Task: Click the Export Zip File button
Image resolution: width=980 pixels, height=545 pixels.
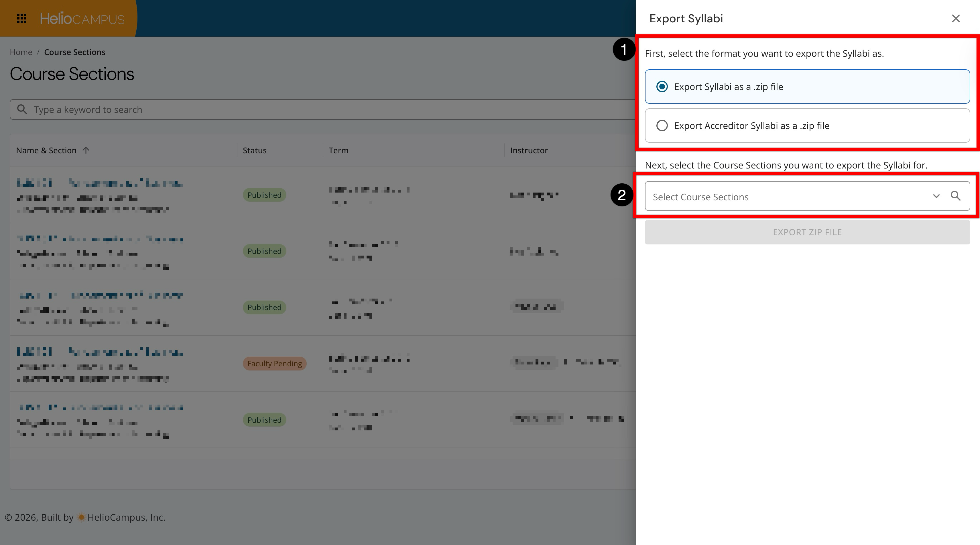Action: pos(807,232)
